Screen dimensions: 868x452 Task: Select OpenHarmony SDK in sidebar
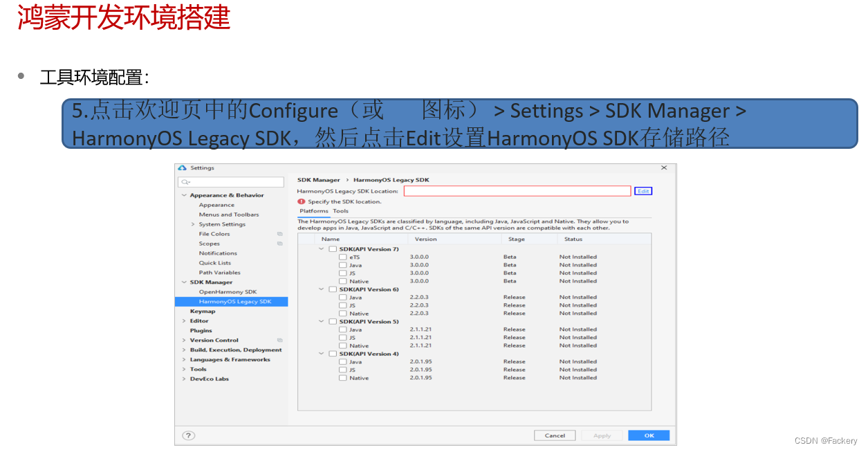pyautogui.click(x=228, y=292)
